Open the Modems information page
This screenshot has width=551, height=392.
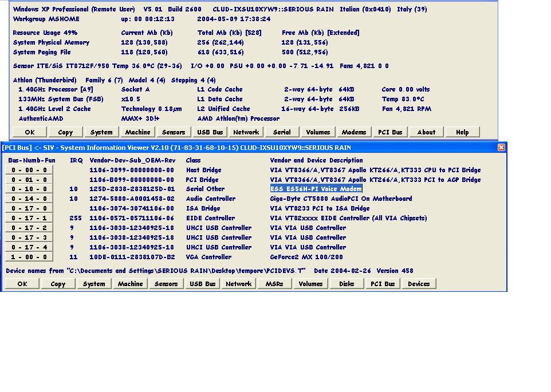tap(353, 132)
